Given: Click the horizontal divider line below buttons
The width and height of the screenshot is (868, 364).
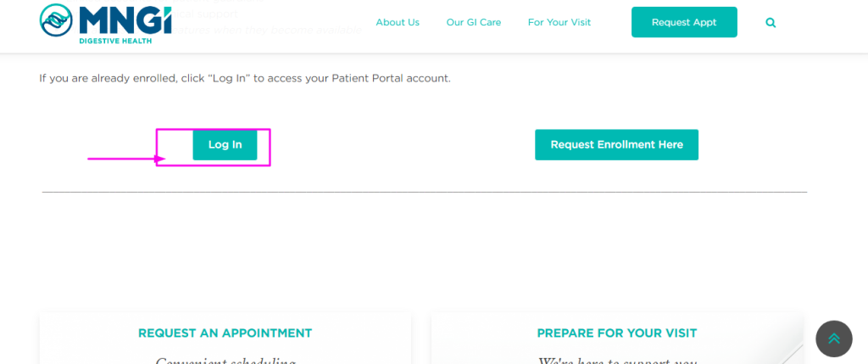Looking at the screenshot, I should (x=425, y=192).
